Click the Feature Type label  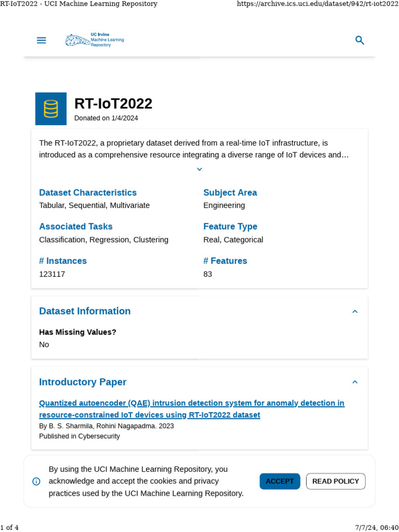pos(230,227)
